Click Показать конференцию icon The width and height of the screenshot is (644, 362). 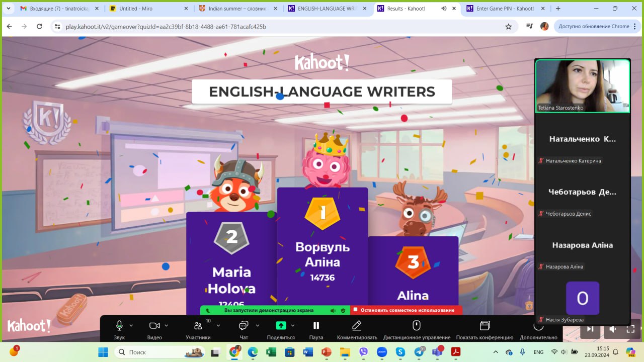click(485, 326)
